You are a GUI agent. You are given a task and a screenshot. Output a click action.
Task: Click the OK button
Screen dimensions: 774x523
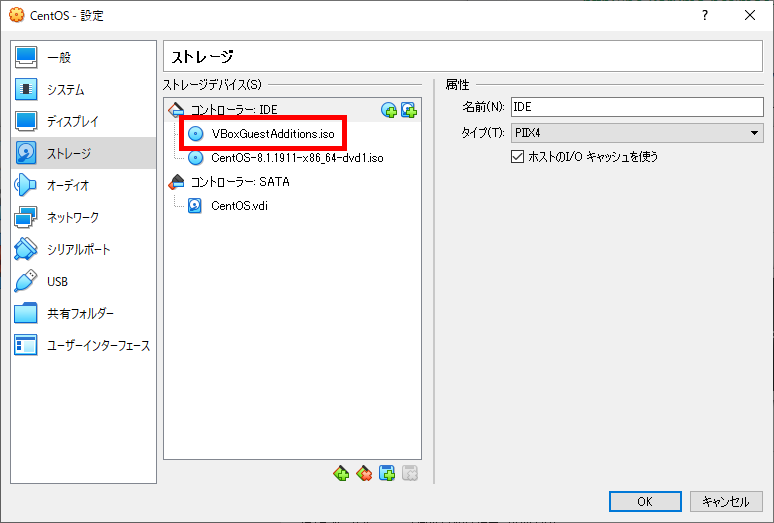645,502
